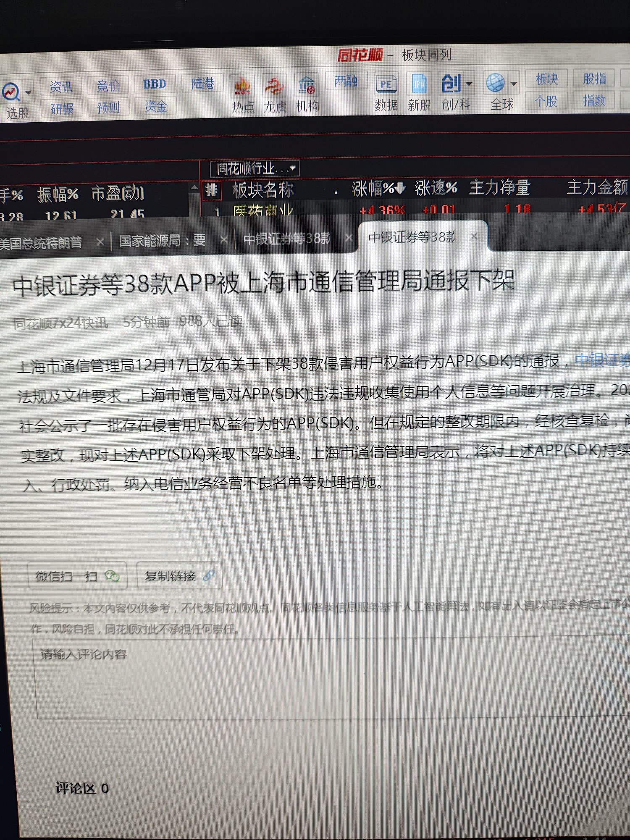630x840 pixels.
Task: Open 研报 research reports button
Action: coord(62,109)
